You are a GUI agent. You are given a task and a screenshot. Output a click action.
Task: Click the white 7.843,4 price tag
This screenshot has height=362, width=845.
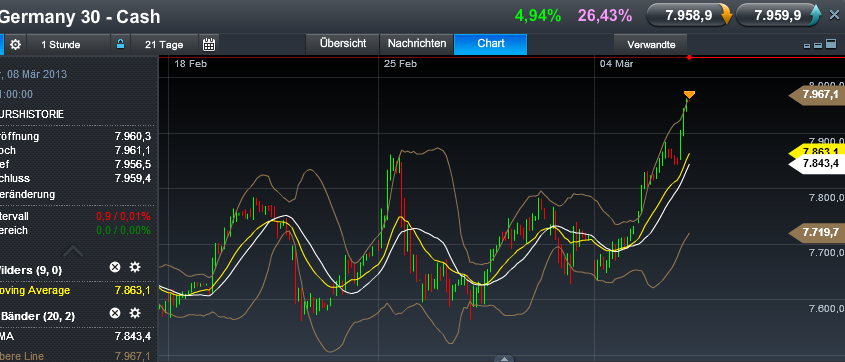coord(816,164)
